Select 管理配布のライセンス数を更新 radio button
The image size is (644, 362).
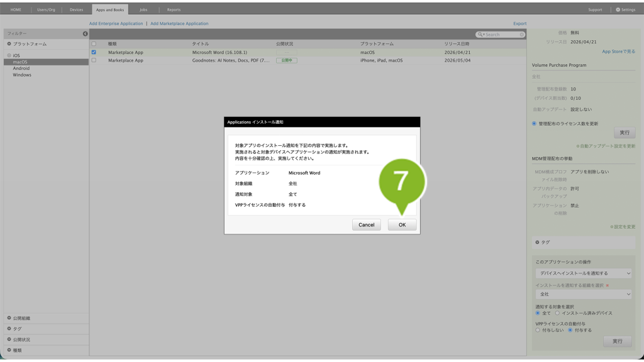tap(535, 124)
